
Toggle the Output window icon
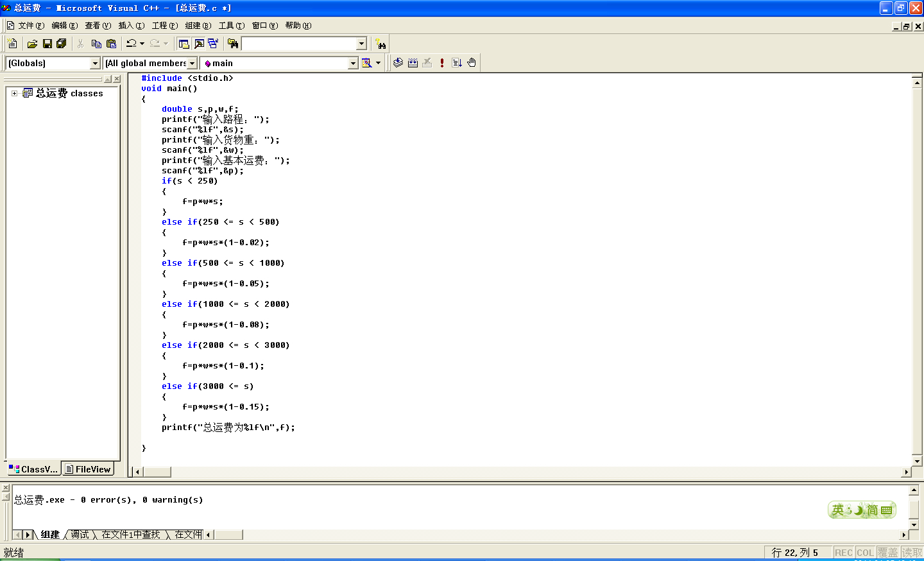coord(199,44)
